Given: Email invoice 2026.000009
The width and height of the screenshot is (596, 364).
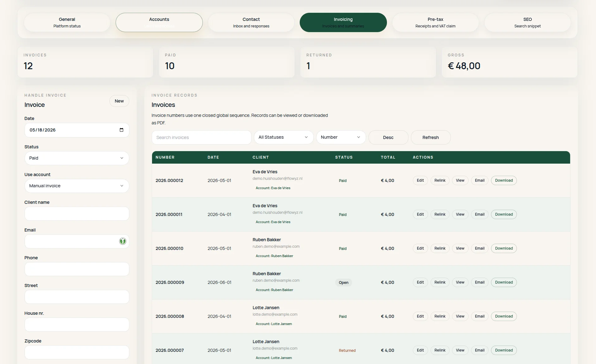Looking at the screenshot, I should pos(479,282).
